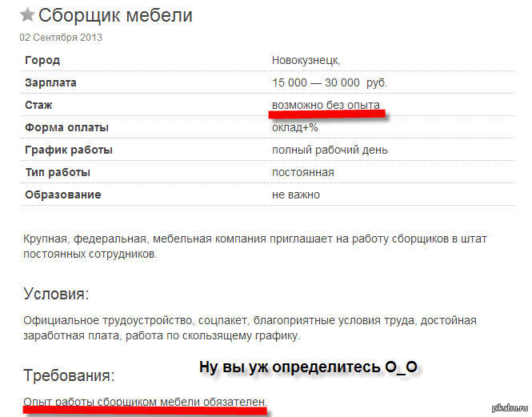
Task: Click the Тип работы label
Action: click(x=58, y=172)
